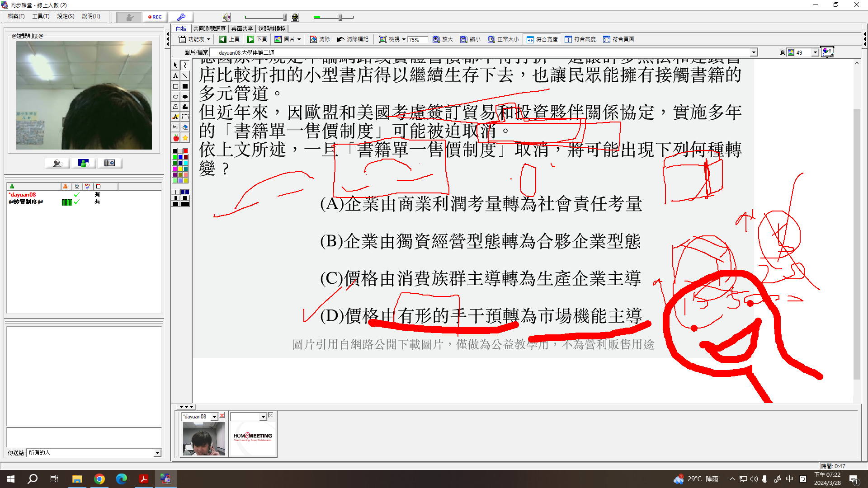Toggle the REC recording button
Viewport: 868px width, 488px height.
[155, 17]
